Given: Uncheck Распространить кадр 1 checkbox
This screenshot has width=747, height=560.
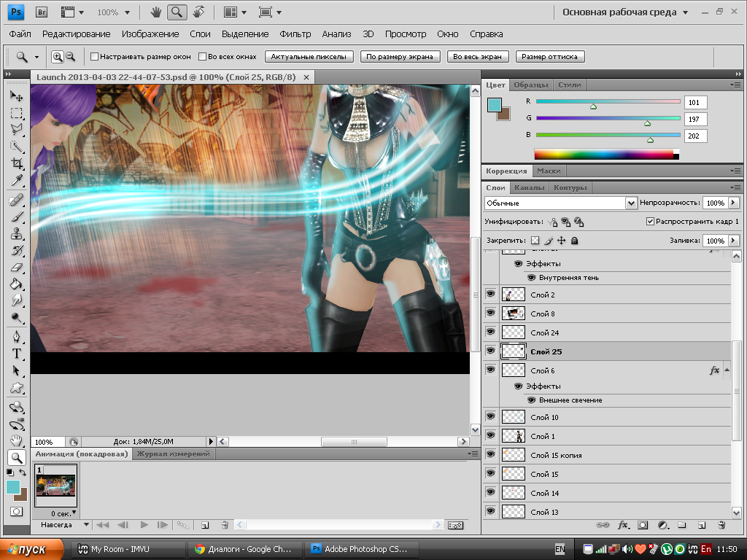Looking at the screenshot, I should [650, 222].
